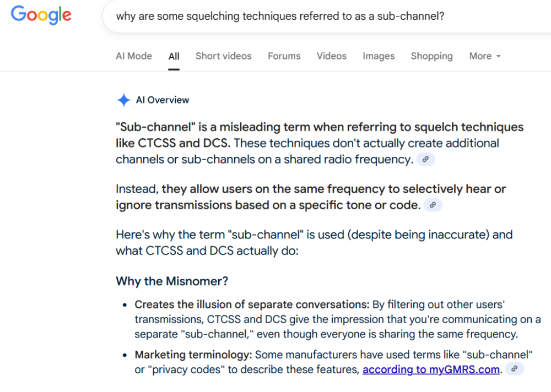Open the Short videos tab
This screenshot has width=551, height=392.
pos(223,56)
